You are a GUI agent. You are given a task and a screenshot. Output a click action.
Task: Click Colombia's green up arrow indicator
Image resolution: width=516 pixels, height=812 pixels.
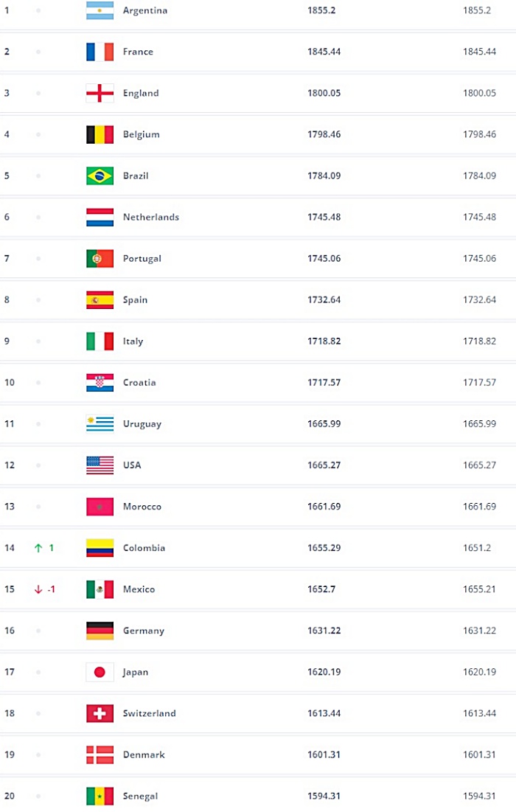coord(38,548)
